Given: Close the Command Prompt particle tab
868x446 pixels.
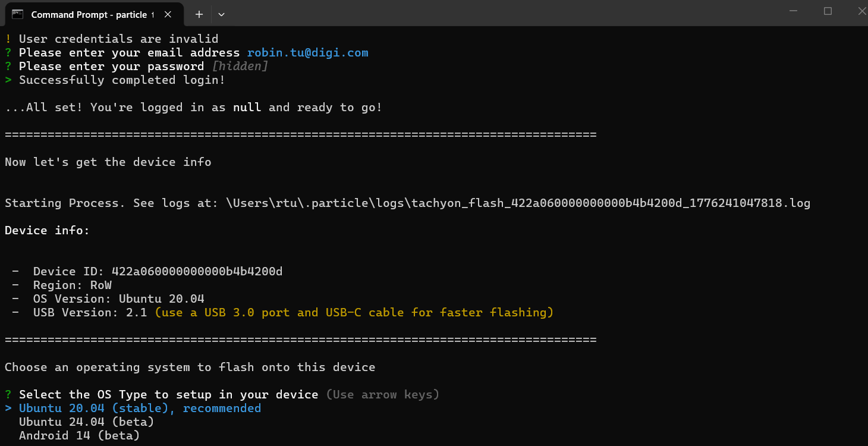Looking at the screenshot, I should pos(168,14).
